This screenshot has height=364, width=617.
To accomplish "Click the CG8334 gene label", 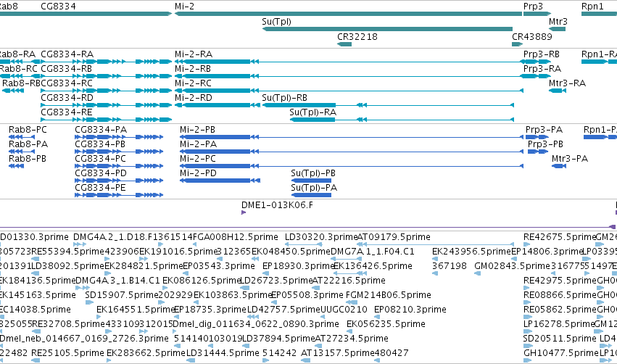I will tap(58, 7).
